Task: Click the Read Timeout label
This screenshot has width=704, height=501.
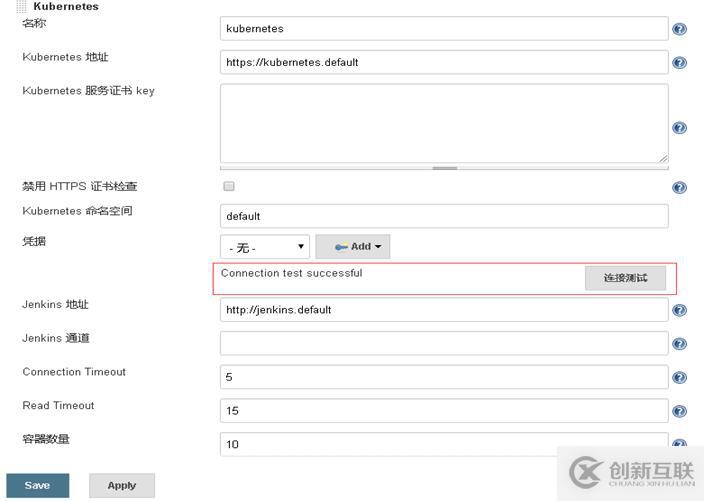Action: (58, 405)
